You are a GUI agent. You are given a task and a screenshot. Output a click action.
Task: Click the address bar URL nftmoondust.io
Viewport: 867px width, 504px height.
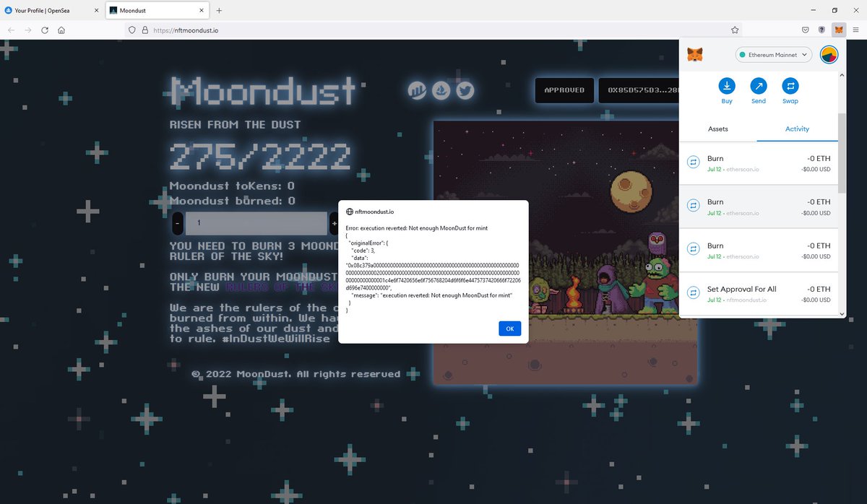186,30
